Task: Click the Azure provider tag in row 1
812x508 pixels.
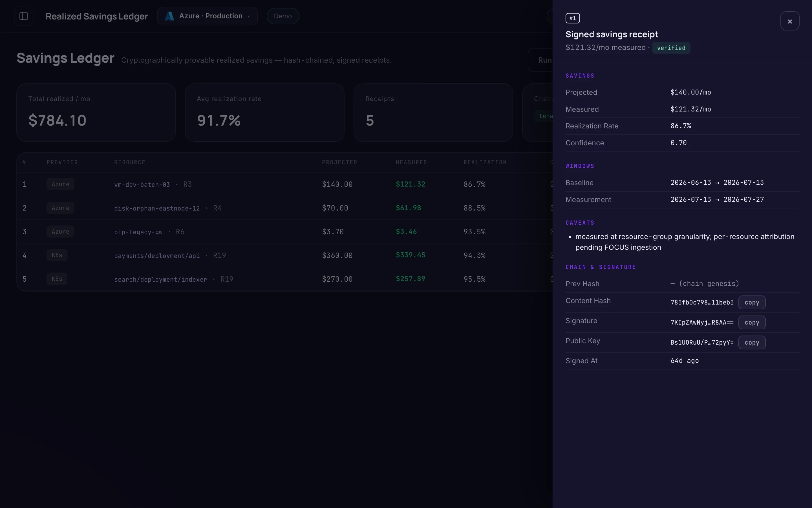Action: tap(60, 184)
